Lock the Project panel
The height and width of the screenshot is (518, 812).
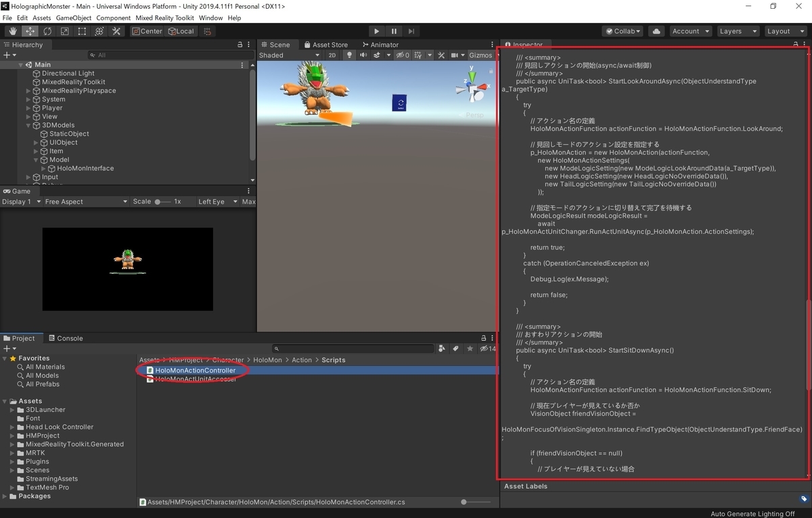tap(483, 338)
